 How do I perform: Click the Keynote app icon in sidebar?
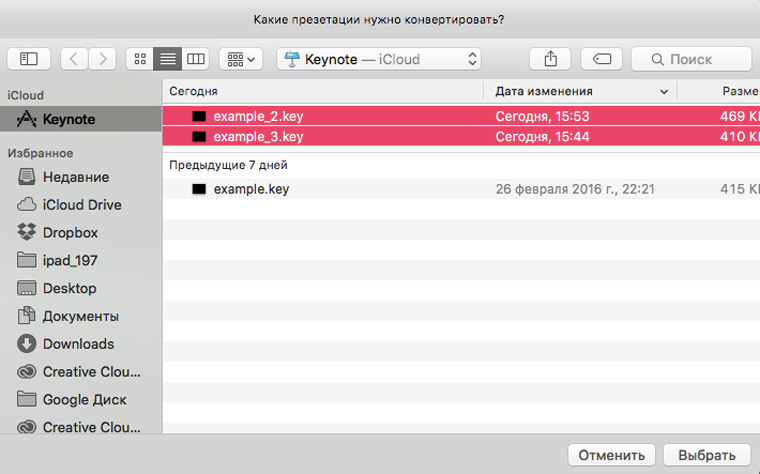click(26, 119)
